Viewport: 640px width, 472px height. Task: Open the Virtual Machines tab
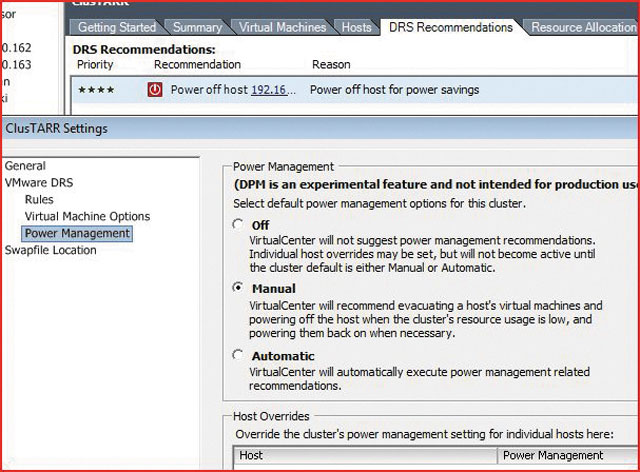pyautogui.click(x=282, y=27)
